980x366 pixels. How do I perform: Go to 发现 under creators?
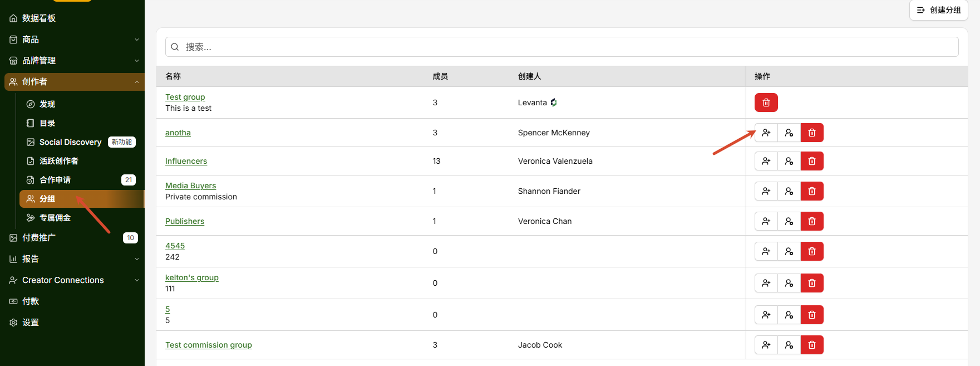pos(81,104)
